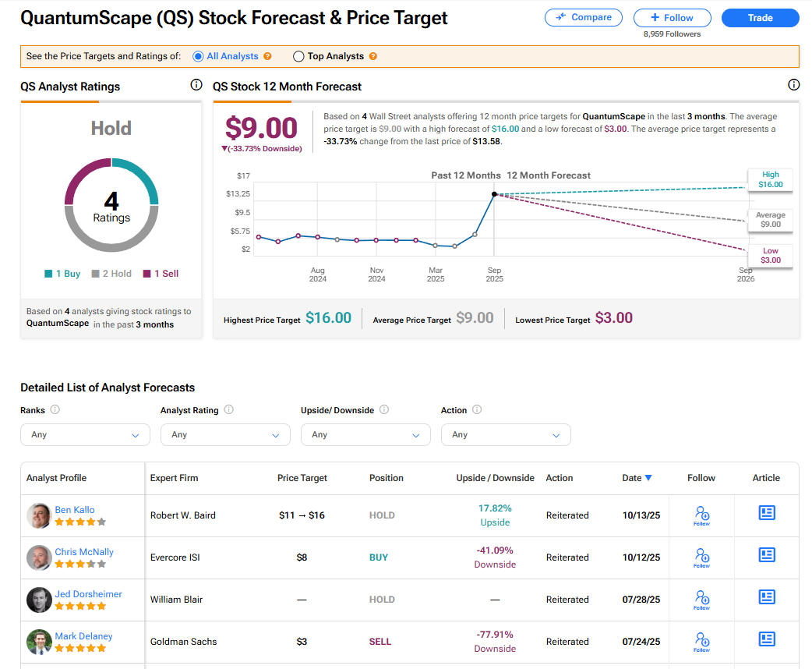This screenshot has width=812, height=669.
Task: Click the SELL position for Goldman Sachs
Action: (x=380, y=642)
